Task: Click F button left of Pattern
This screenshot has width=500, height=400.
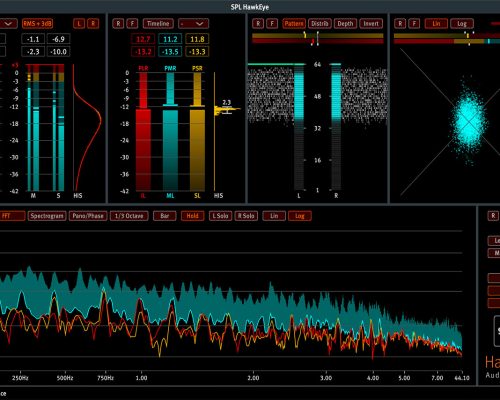Action: (x=272, y=24)
